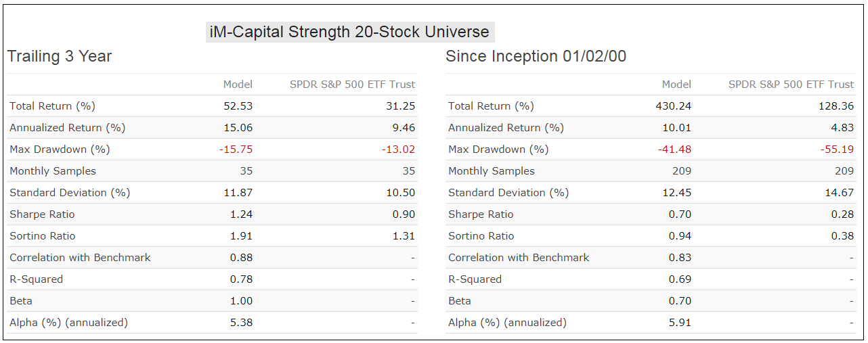Click the Alpha (%) (annualized) value 5.91

(x=680, y=323)
